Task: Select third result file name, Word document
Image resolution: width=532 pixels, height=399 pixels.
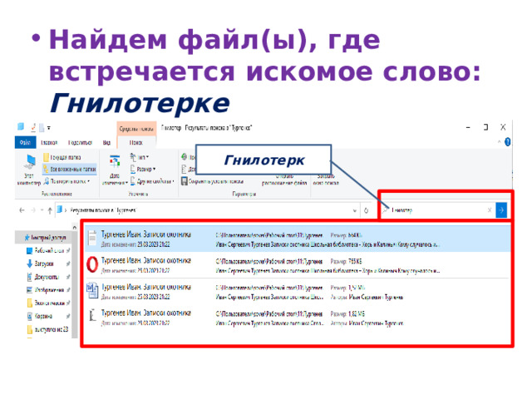Action: pos(146,287)
